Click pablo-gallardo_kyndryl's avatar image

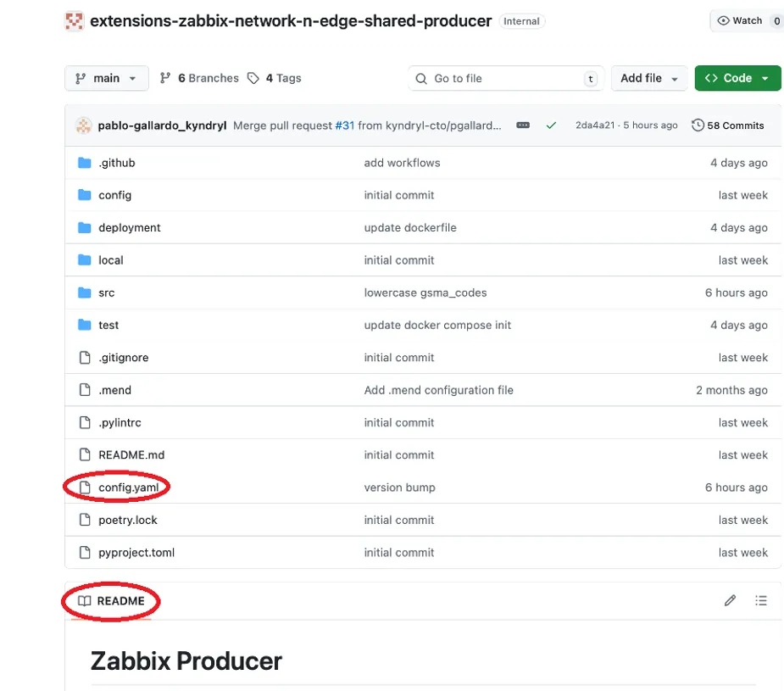pos(84,125)
